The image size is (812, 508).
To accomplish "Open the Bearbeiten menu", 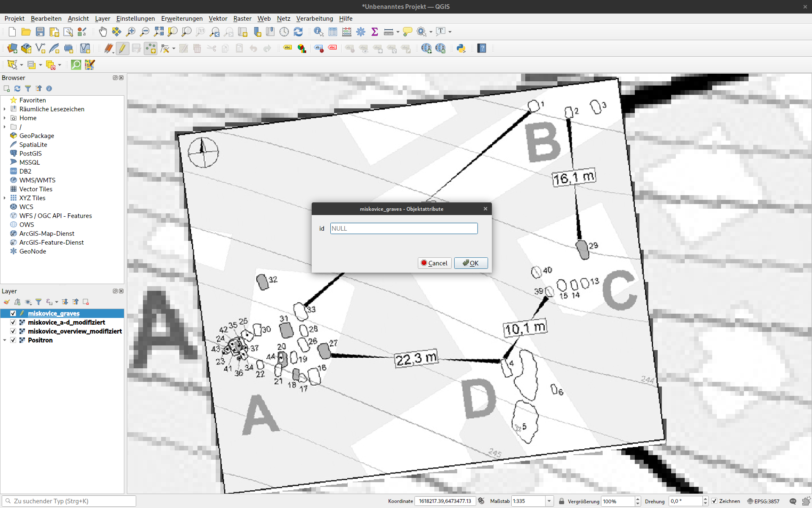I will pos(46,19).
